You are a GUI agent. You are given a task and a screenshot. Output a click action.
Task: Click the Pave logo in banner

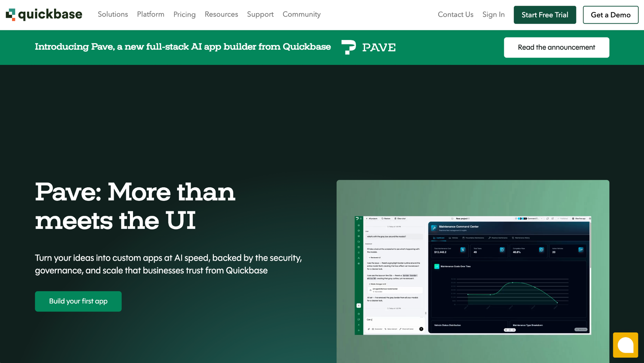point(368,47)
